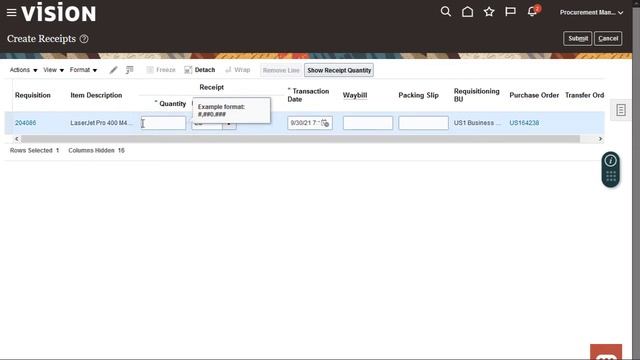Open the search magnifier icon
This screenshot has width=640, height=360.
coord(446,12)
